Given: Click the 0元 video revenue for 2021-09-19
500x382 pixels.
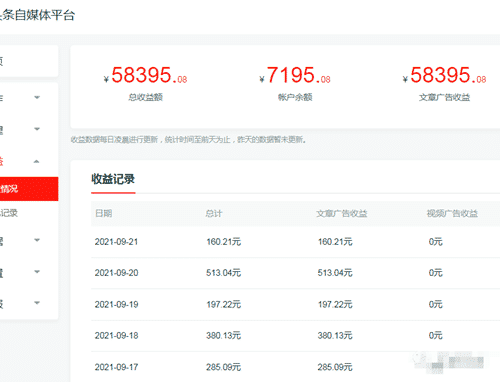Looking at the screenshot, I should tap(436, 304).
